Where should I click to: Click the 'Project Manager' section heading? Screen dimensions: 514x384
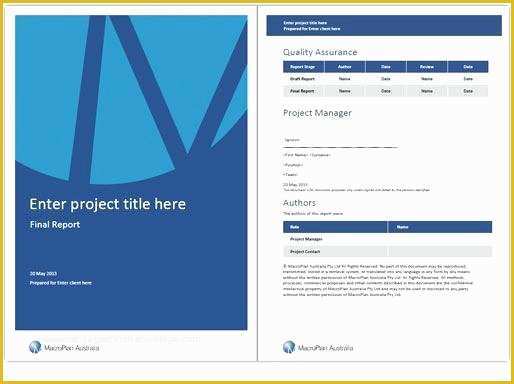[317, 113]
